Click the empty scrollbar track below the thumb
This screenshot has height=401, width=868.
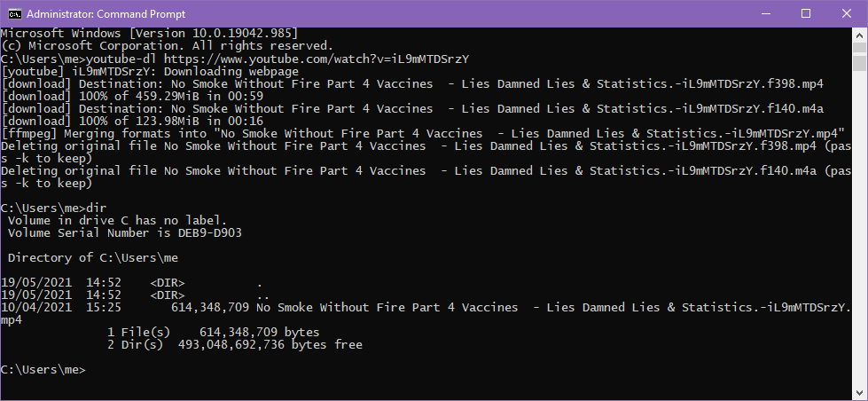click(x=859, y=227)
